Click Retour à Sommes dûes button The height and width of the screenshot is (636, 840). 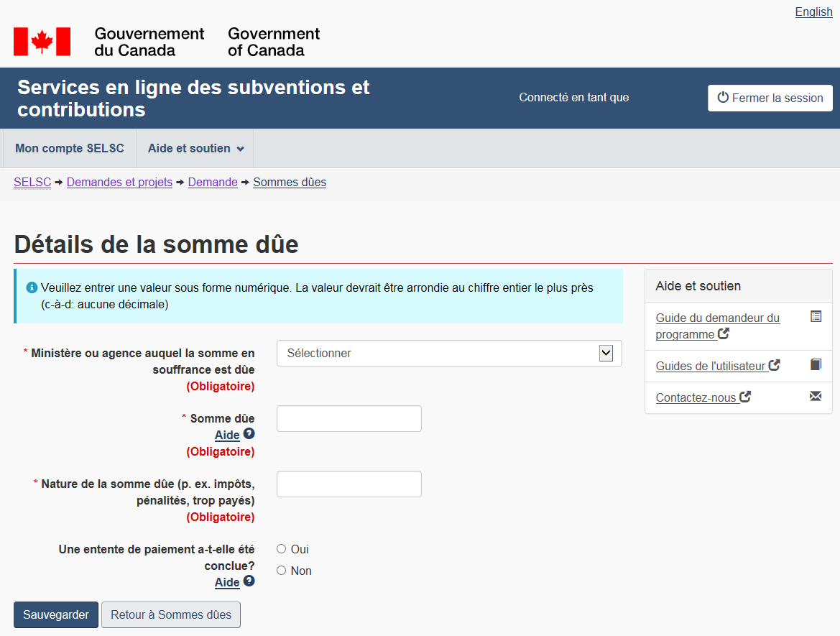coord(171,615)
